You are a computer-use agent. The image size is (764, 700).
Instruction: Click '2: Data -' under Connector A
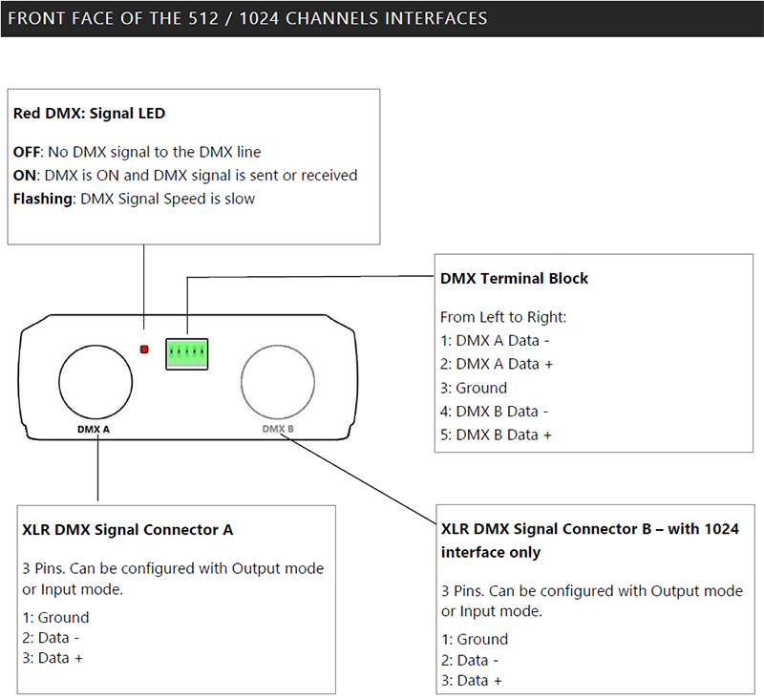click(51, 638)
